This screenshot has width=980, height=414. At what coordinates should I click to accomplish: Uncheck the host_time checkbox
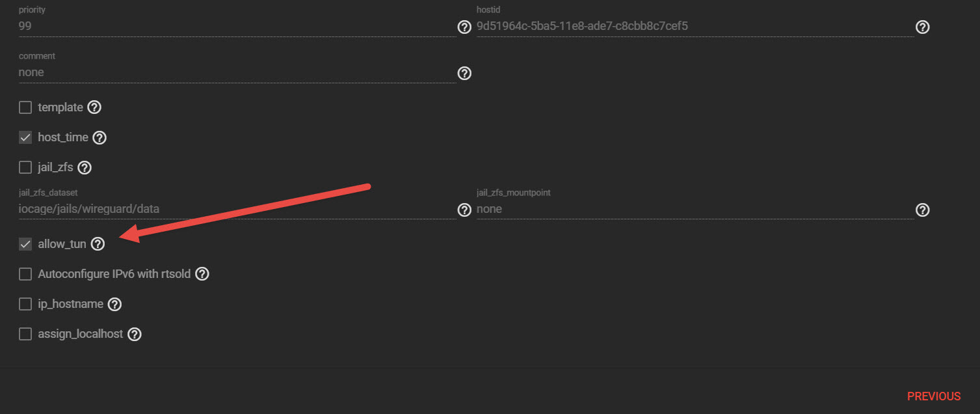pos(25,138)
